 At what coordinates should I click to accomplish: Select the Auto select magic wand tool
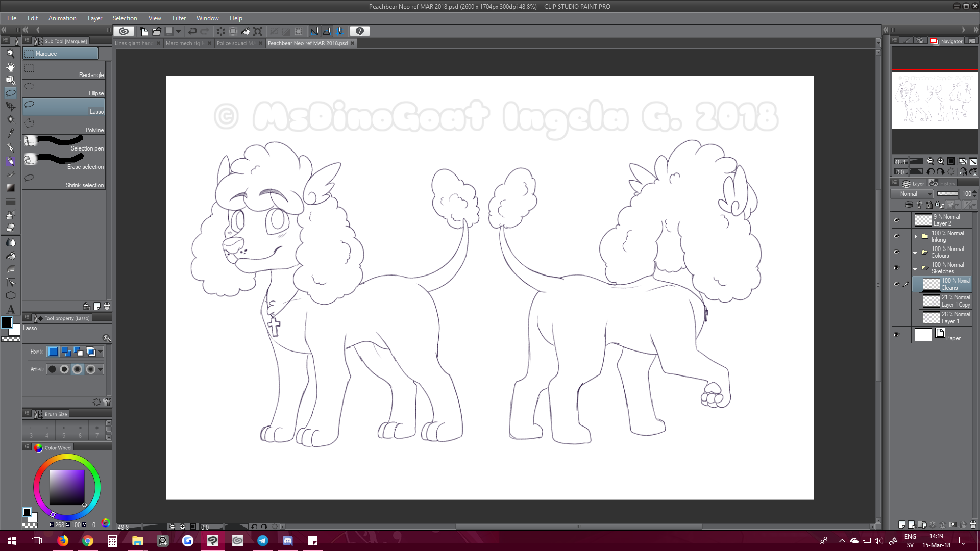pos(10,120)
